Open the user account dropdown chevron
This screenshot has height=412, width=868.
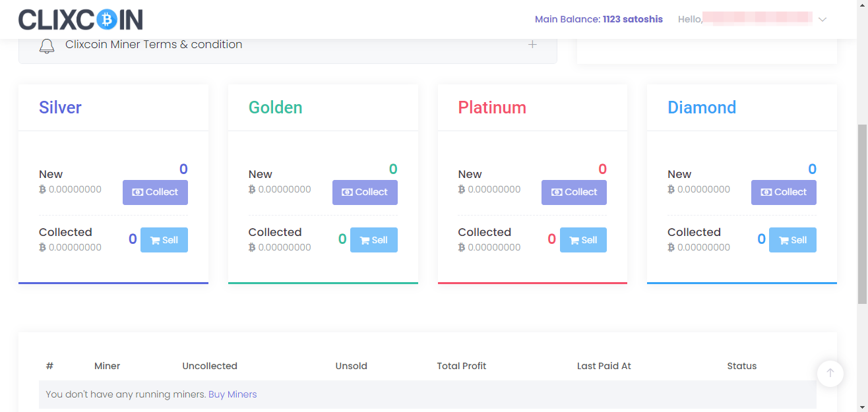[822, 20]
